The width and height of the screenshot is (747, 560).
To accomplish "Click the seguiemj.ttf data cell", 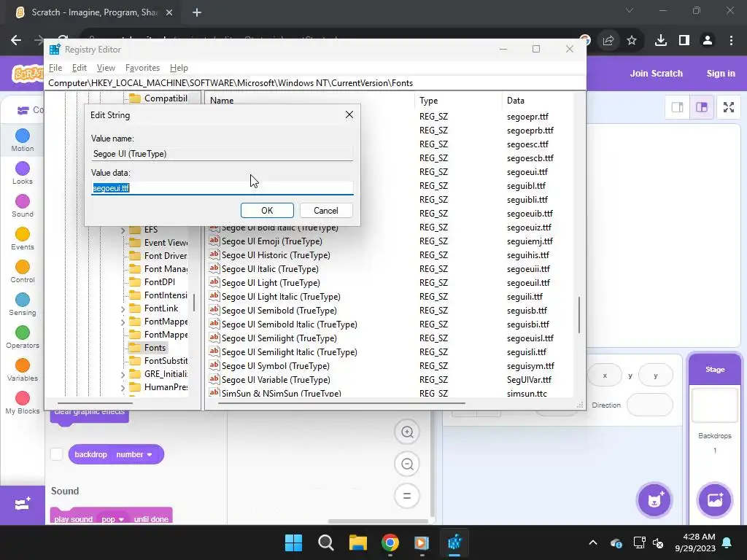I will [x=530, y=241].
